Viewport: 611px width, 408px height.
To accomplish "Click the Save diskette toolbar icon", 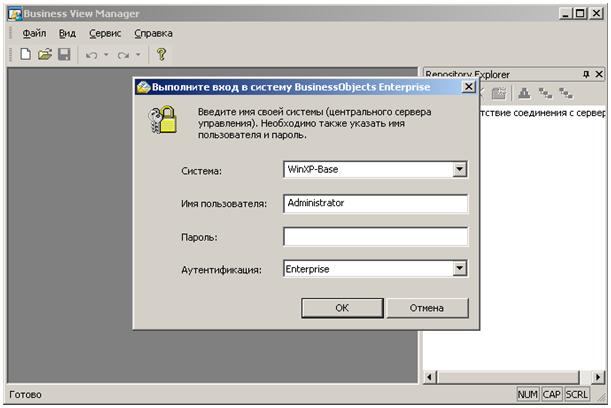I will pyautogui.click(x=64, y=54).
